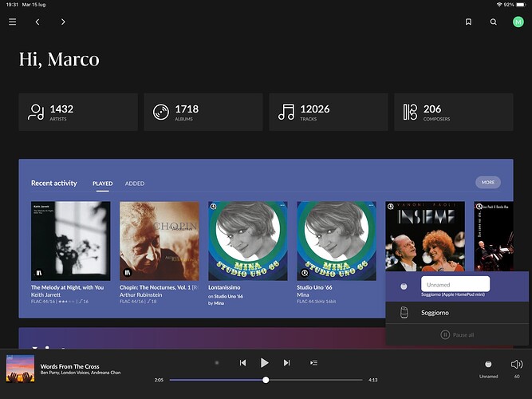This screenshot has width=532, height=399.
Task: Click the Studio Uno '66 link under Lontanissimo
Action: (x=229, y=296)
